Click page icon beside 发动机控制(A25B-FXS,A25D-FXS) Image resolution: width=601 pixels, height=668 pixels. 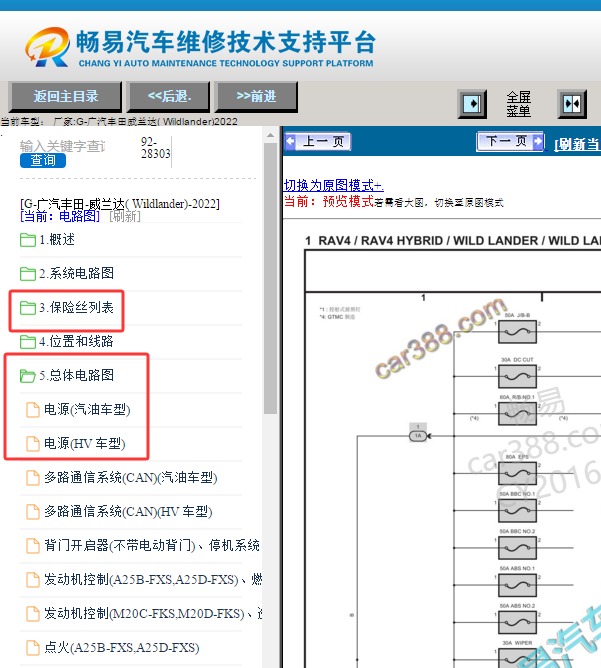[x=33, y=579]
